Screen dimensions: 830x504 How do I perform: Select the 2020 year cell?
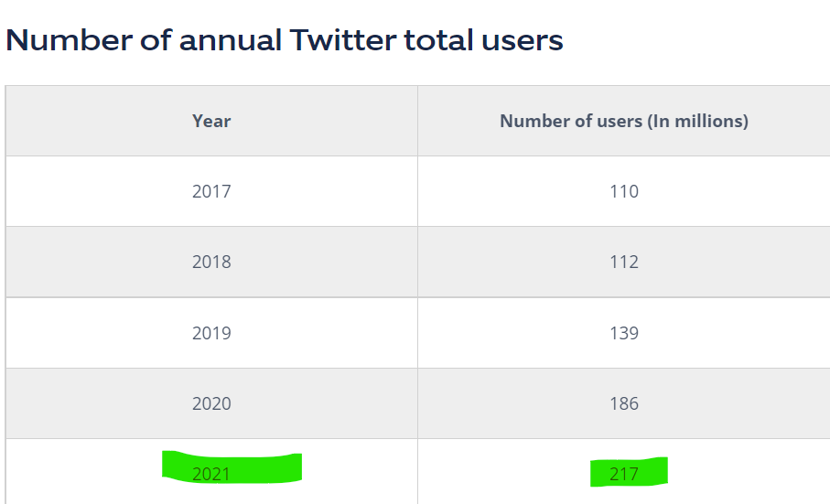pos(211,403)
